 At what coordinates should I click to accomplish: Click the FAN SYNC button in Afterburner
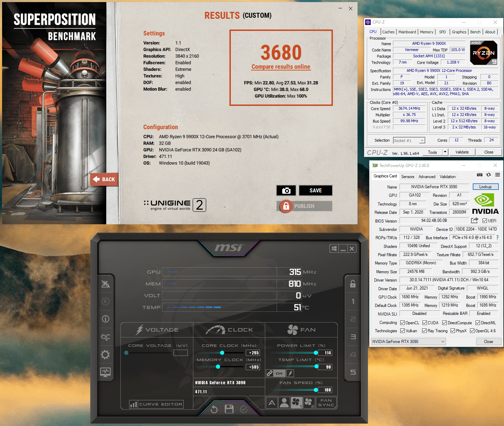tap(326, 403)
